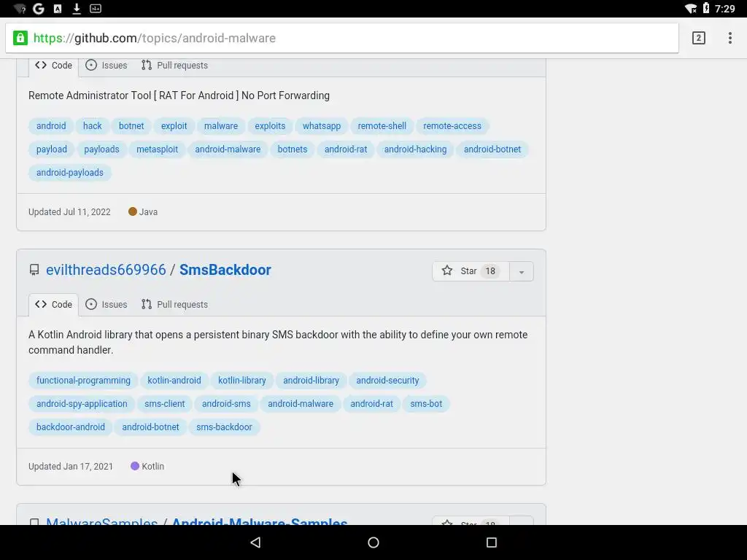The image size is (747, 560).
Task: Select the whatsapp topic tag
Action: 322,125
